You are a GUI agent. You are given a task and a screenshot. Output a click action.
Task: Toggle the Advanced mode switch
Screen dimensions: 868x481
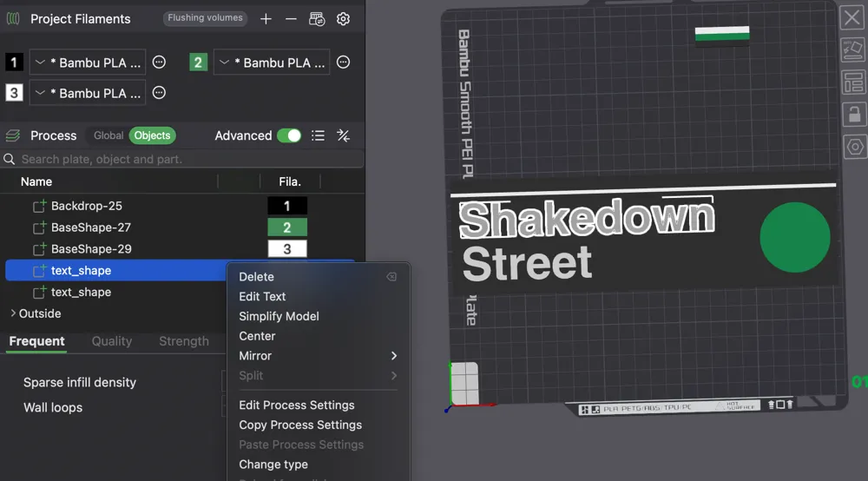[289, 135]
